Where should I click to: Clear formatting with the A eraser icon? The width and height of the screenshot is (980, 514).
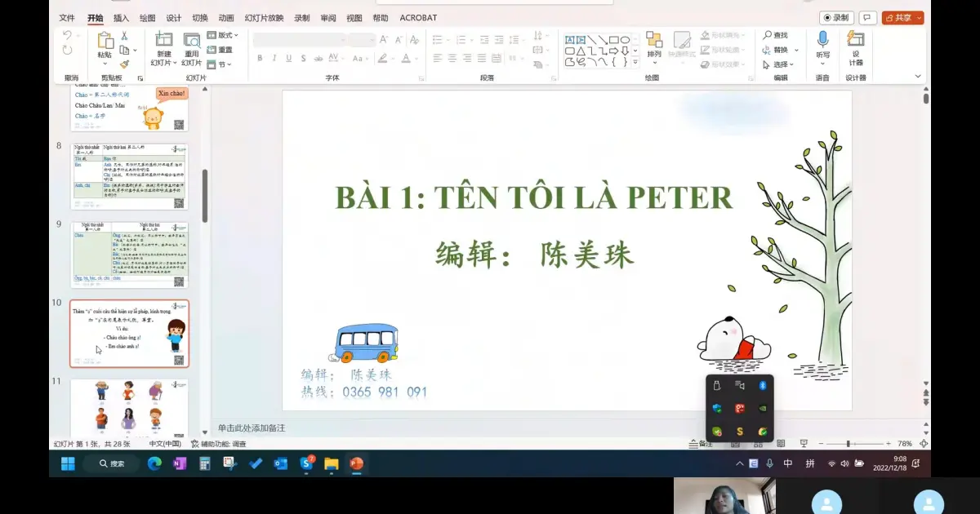[x=416, y=39]
